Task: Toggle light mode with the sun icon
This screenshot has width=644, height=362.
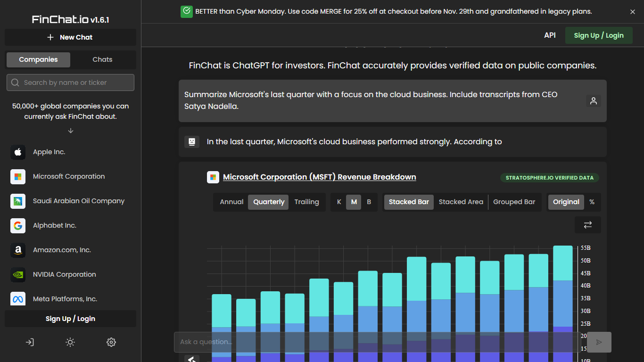Action: pos(70,342)
